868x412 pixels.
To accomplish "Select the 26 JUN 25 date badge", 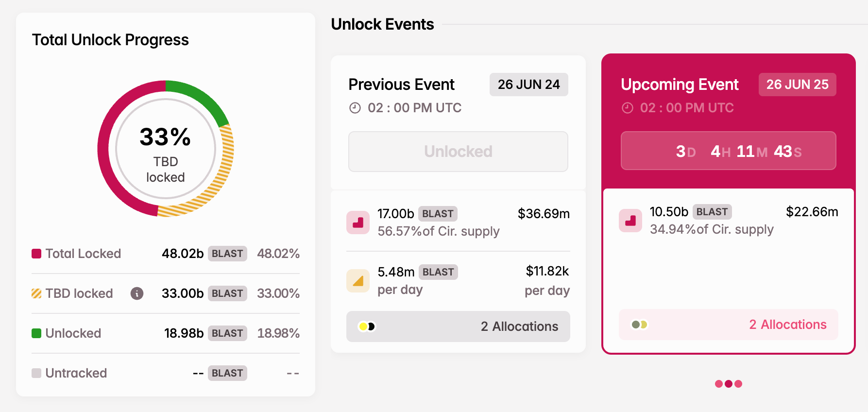I will point(797,85).
